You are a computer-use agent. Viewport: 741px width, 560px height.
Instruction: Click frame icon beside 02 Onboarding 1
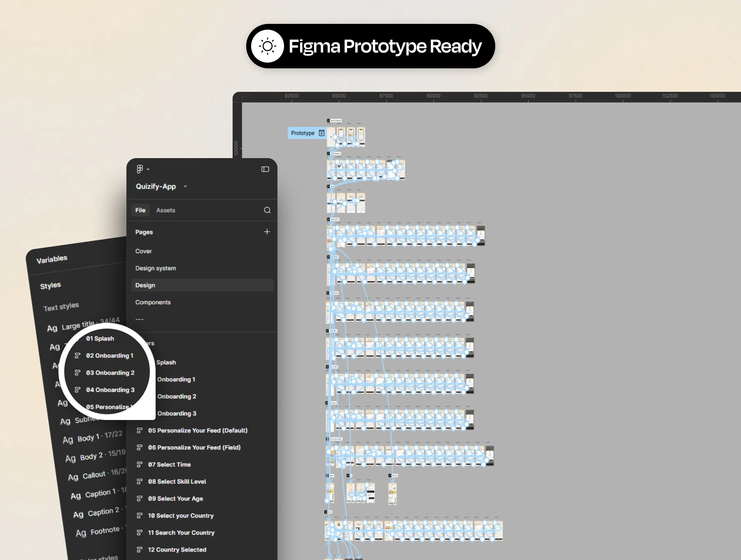pyautogui.click(x=77, y=356)
